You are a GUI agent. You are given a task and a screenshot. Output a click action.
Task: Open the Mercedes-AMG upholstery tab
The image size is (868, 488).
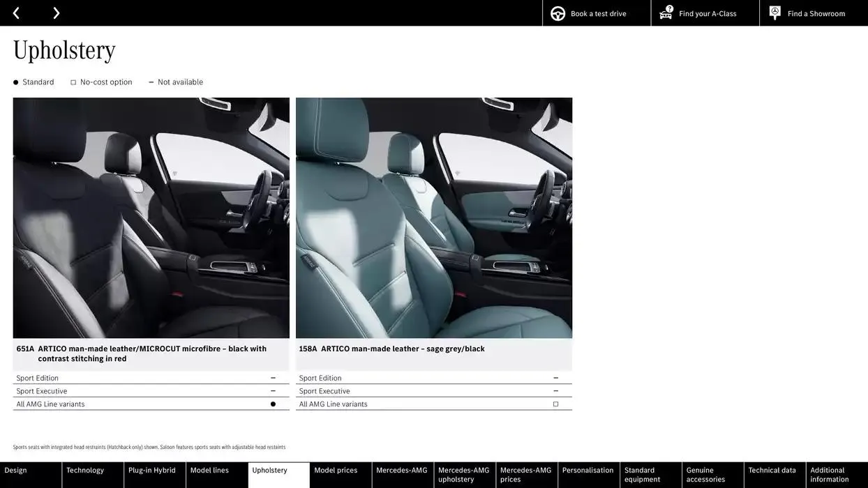pos(465,475)
